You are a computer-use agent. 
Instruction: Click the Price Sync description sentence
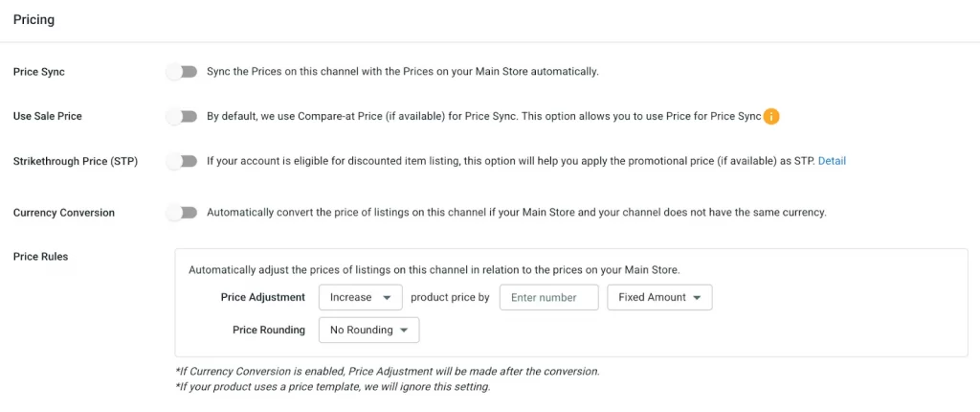403,72
